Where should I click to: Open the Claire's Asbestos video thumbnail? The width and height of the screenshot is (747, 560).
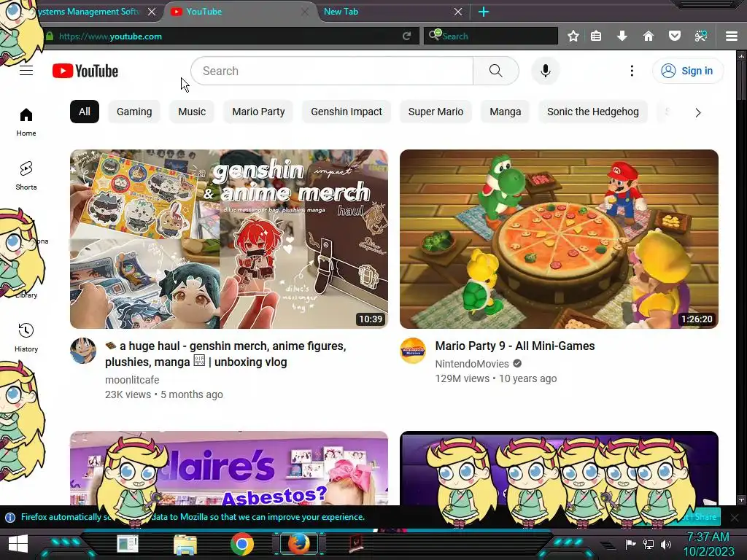228,469
